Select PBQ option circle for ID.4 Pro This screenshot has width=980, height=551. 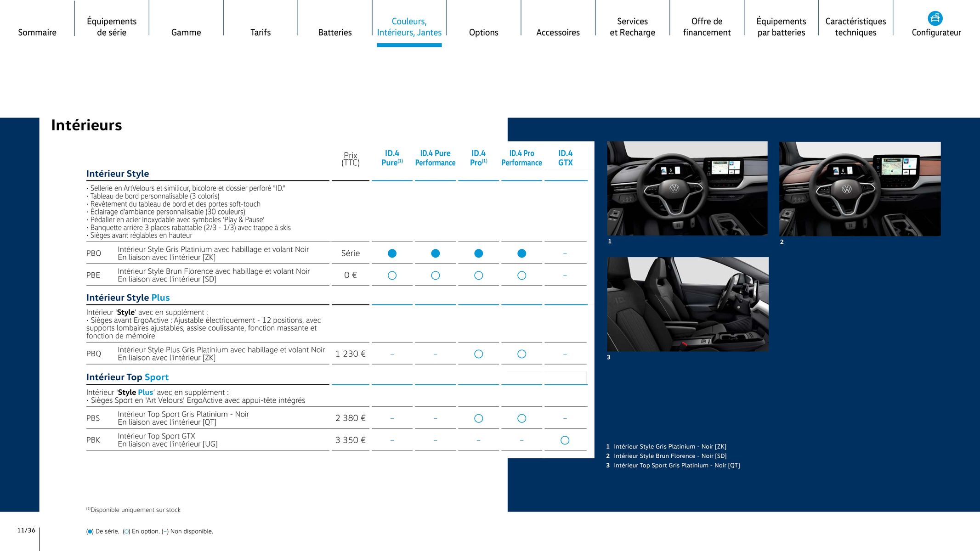[479, 354]
